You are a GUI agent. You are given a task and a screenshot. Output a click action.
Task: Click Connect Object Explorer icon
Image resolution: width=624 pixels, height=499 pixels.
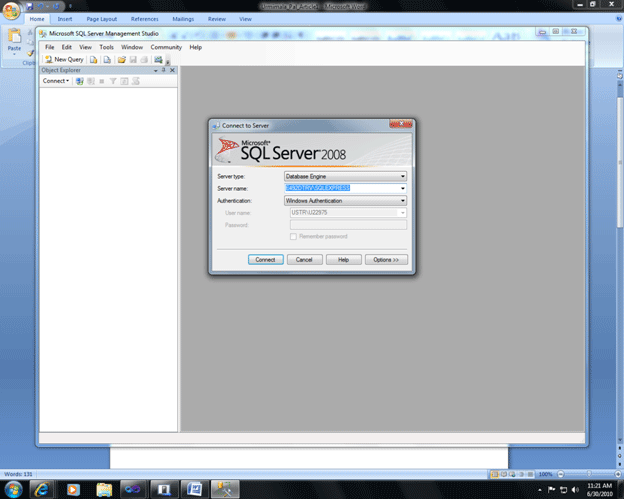click(x=80, y=81)
